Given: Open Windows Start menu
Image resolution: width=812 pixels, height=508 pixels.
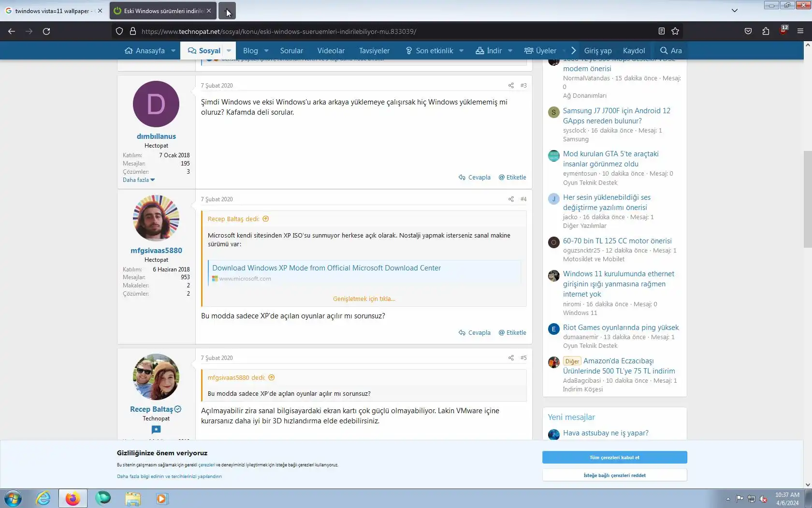Looking at the screenshot, I should tap(13, 498).
